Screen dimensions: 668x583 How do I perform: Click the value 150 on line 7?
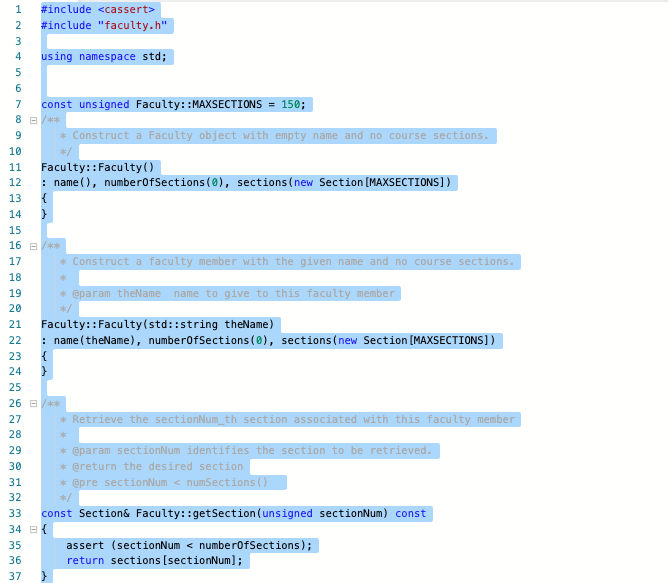(291, 104)
